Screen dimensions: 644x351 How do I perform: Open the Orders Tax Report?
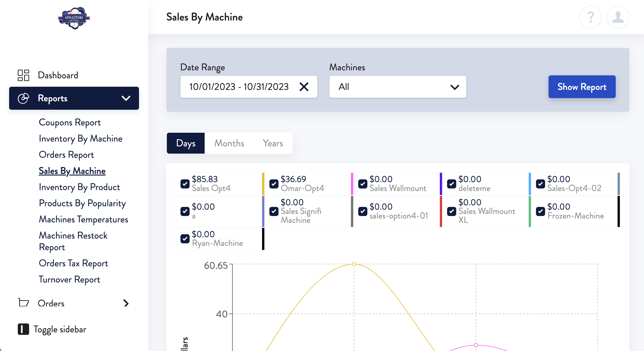coord(73,263)
